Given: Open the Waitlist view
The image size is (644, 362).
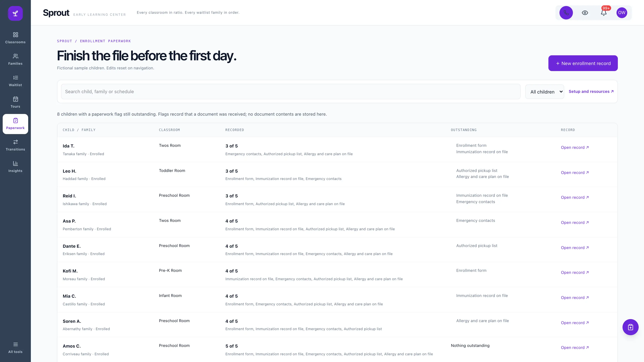Looking at the screenshot, I should click(x=15, y=81).
